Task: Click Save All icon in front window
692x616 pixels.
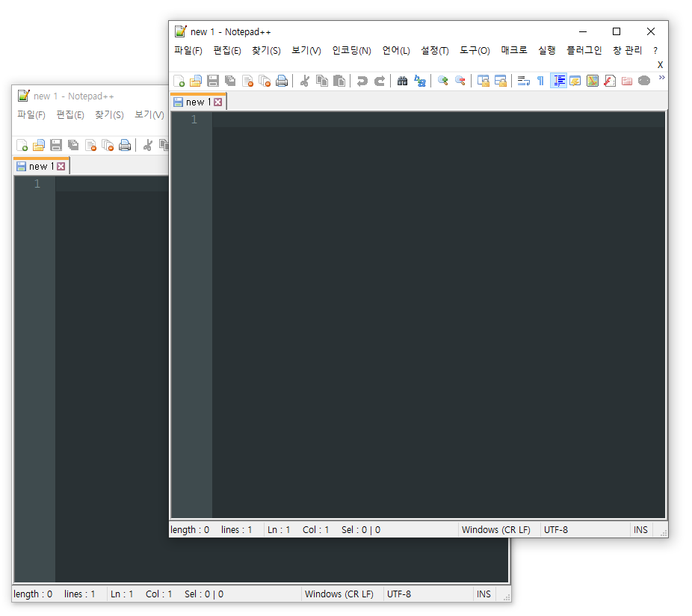Action: [x=230, y=81]
